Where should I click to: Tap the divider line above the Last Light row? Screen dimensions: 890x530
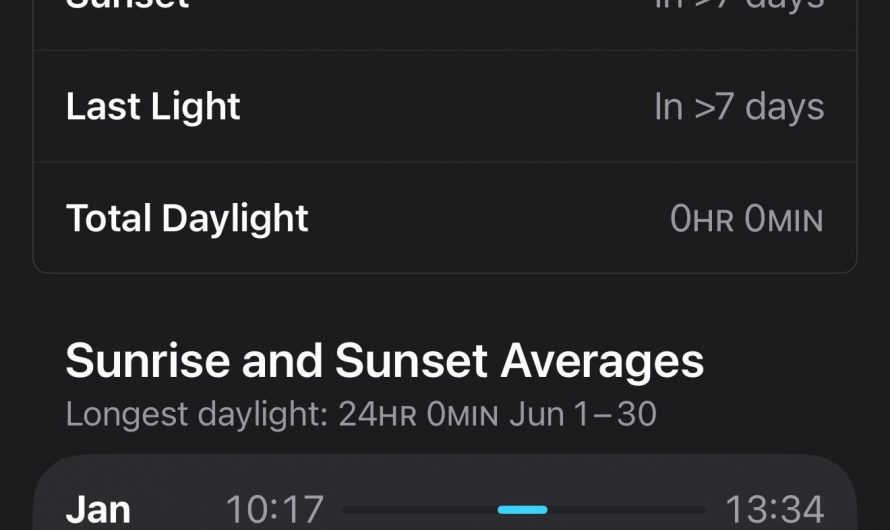[445, 51]
